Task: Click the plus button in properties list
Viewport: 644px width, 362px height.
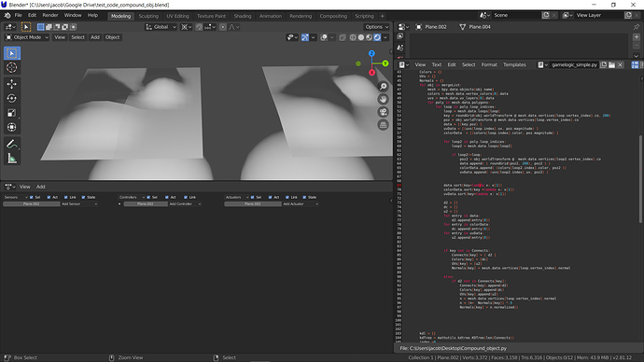Action: [637, 37]
